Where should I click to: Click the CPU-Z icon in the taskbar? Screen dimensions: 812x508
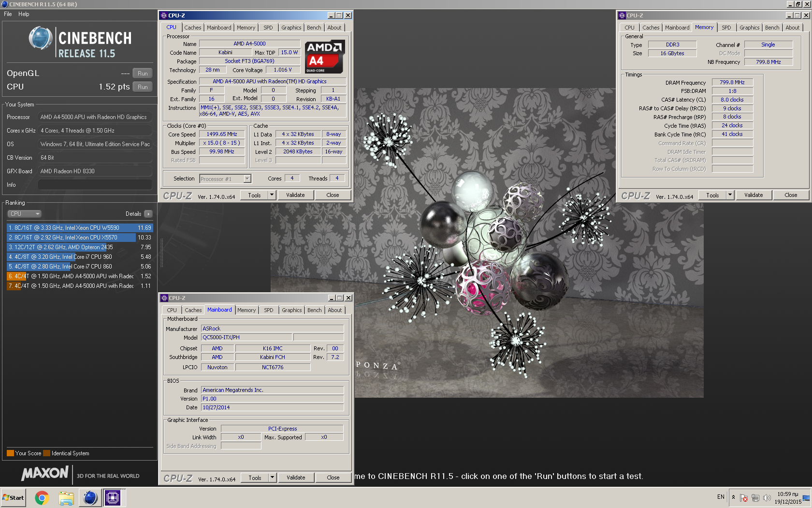(113, 497)
